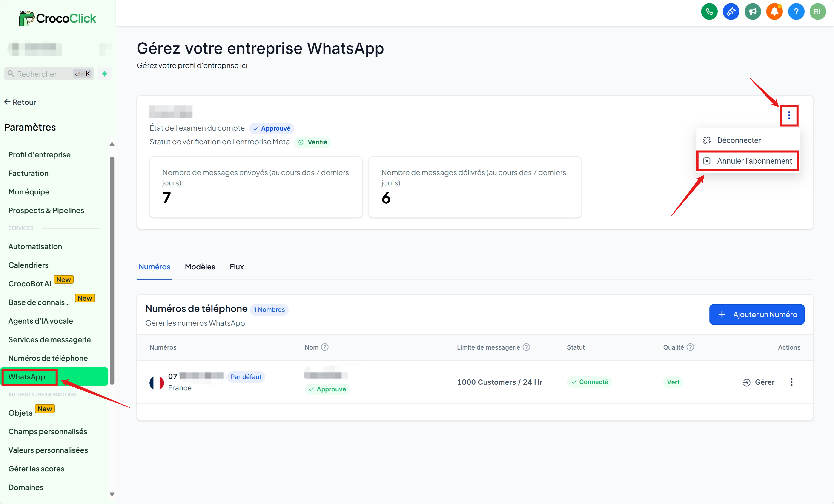Click the sidebar scroll-up arrow
This screenshot has height=504, width=834.
pos(112,144)
